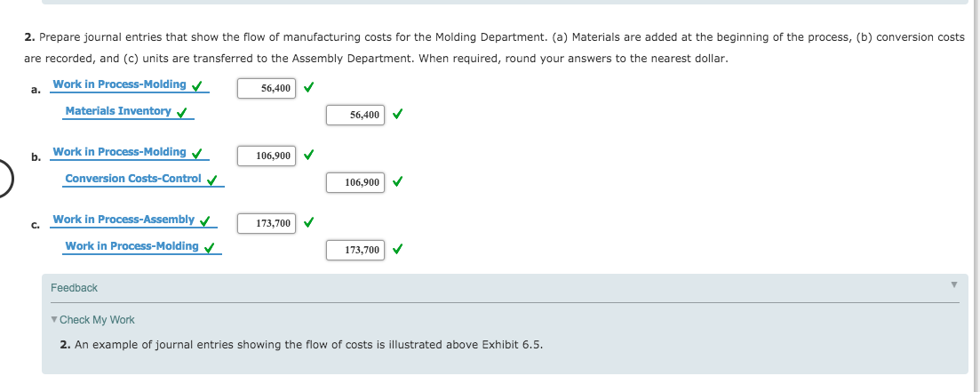The image size is (980, 392).
Task: Click the Exhibit 6.5 feedback sentence
Action: (301, 345)
